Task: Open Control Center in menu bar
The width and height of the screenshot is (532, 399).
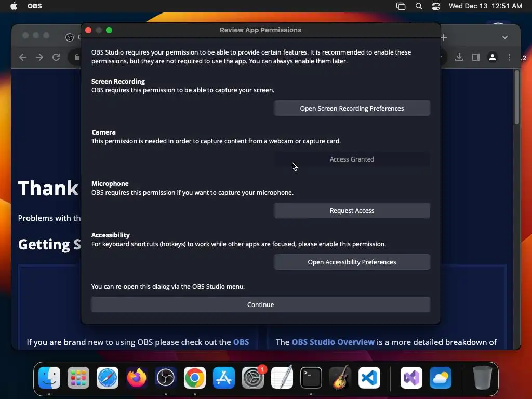Action: 436,6
